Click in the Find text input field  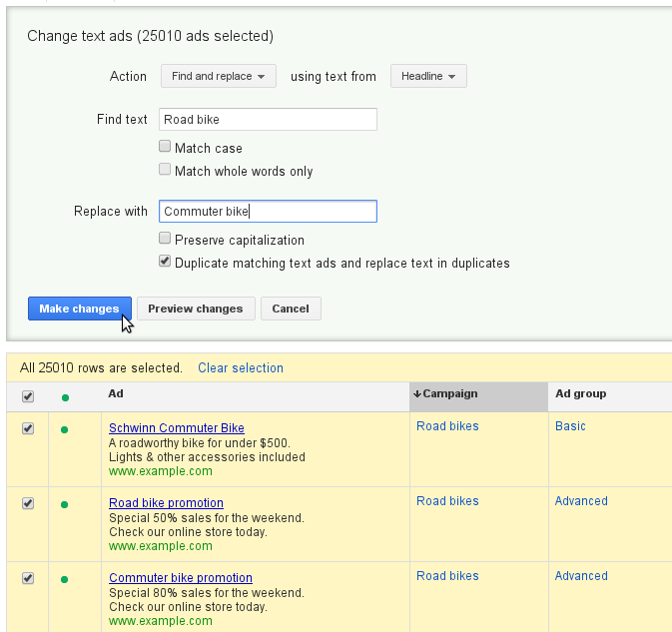point(268,120)
